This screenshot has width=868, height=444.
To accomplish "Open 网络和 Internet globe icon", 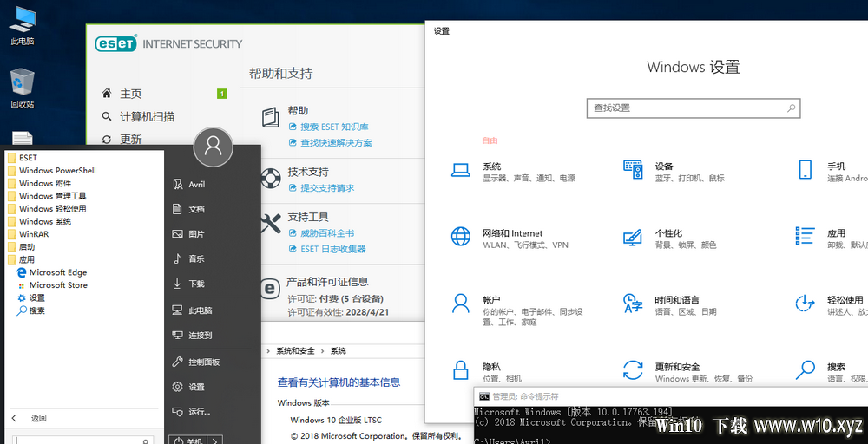I will [461, 237].
